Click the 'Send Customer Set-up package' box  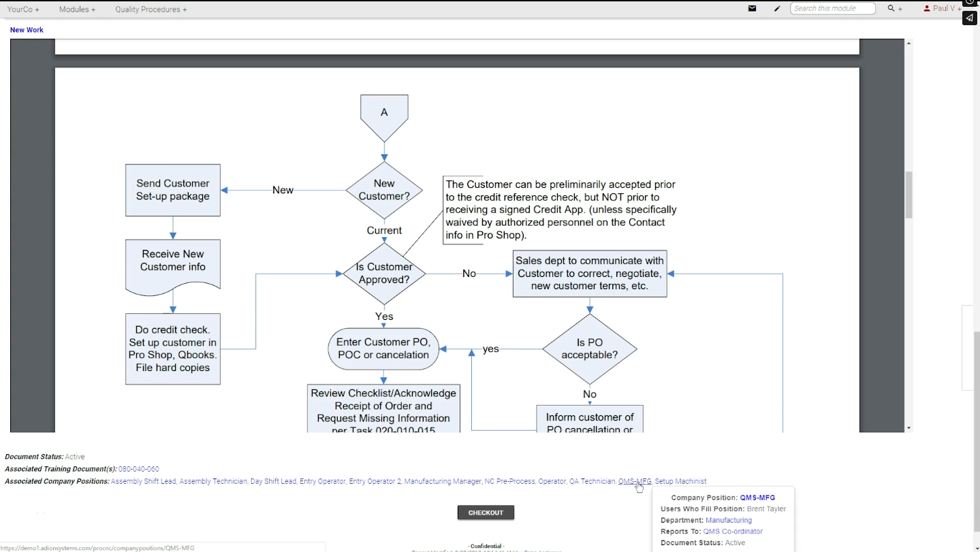click(x=173, y=190)
